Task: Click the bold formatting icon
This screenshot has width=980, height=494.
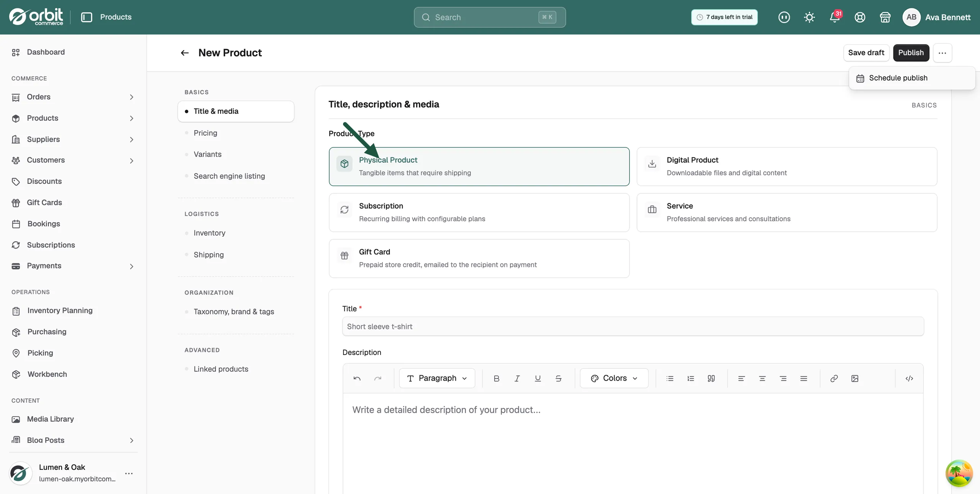Action: coord(497,378)
